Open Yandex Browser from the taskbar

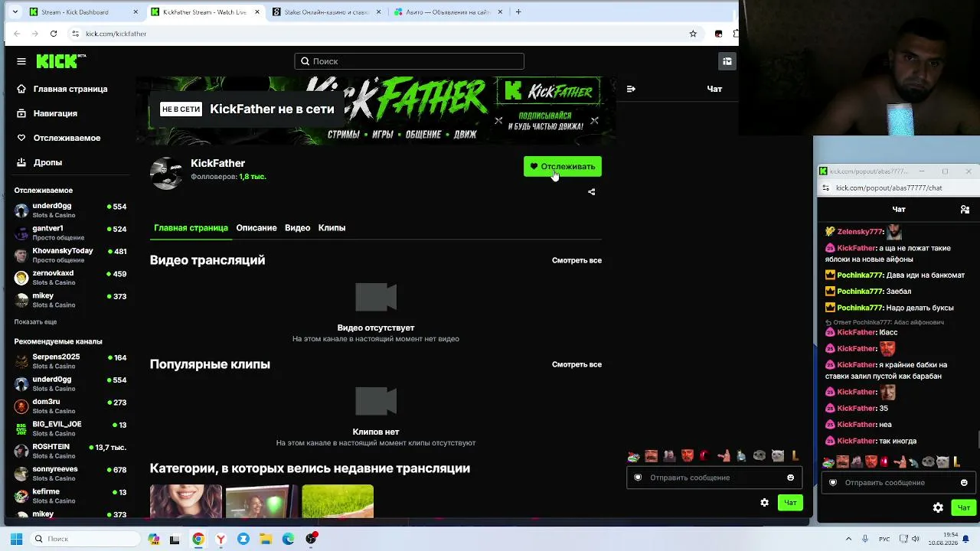220,539
